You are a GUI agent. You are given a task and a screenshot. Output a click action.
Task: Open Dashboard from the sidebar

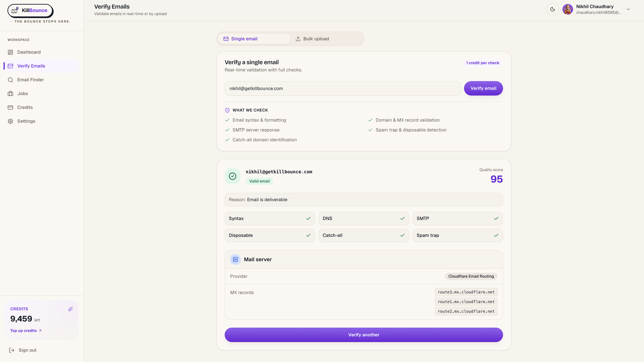coord(41,52)
